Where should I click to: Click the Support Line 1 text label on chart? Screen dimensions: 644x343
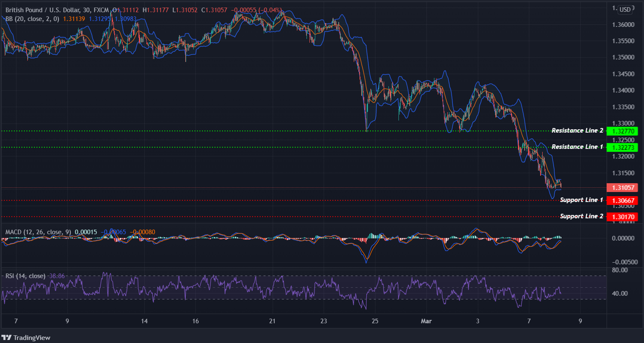coord(582,200)
